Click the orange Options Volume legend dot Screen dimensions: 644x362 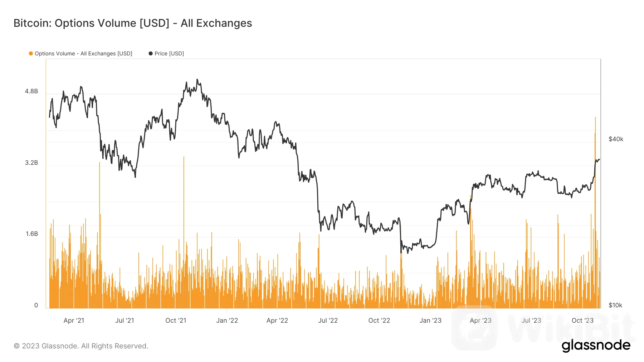tap(31, 54)
